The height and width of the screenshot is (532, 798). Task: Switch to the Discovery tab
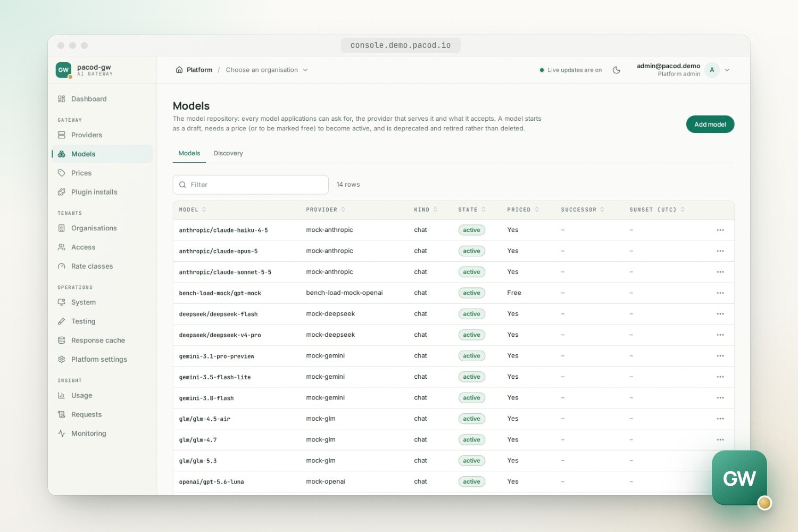(x=228, y=153)
